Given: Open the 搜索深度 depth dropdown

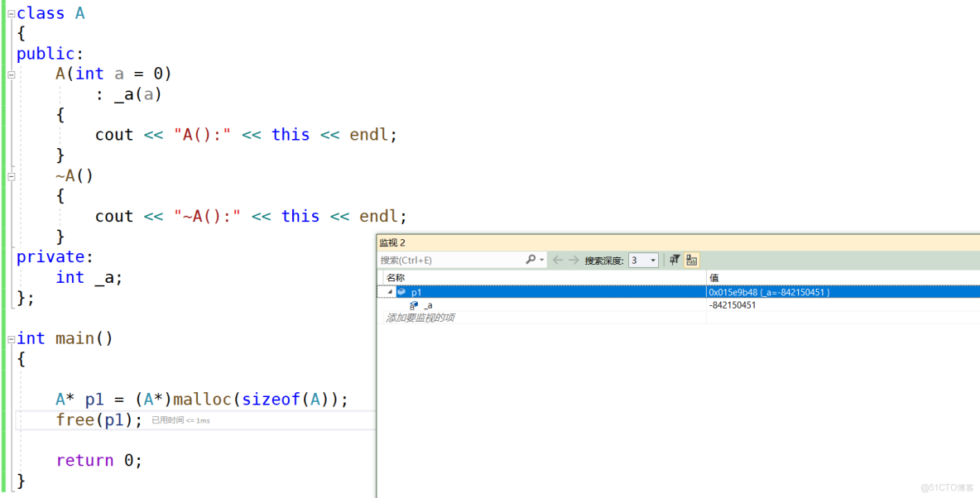Looking at the screenshot, I should [x=653, y=259].
